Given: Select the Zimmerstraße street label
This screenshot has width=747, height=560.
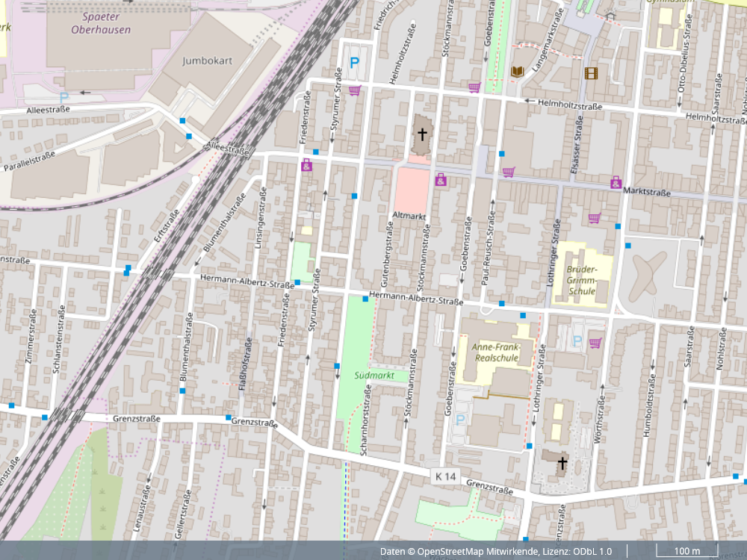Looking at the screenshot, I should [x=30, y=337].
